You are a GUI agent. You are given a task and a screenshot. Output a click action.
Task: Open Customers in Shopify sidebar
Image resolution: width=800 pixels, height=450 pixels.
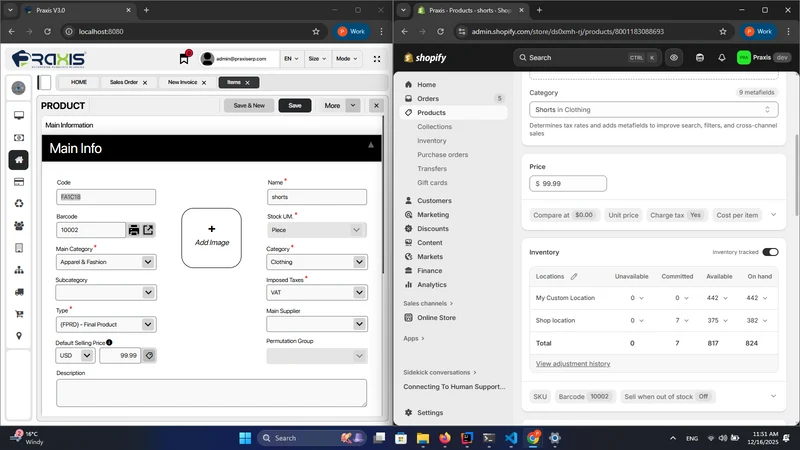[434, 201]
